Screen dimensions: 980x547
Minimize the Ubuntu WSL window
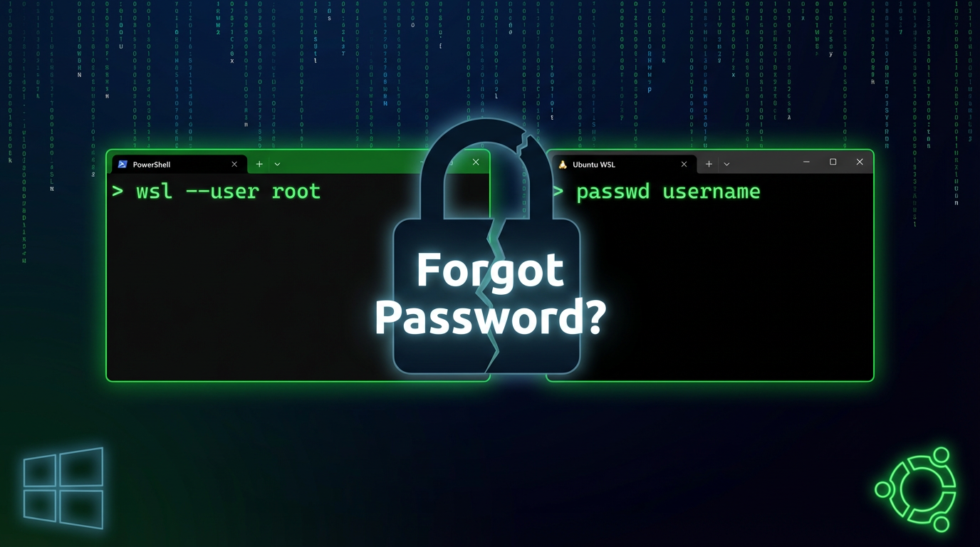(806, 162)
